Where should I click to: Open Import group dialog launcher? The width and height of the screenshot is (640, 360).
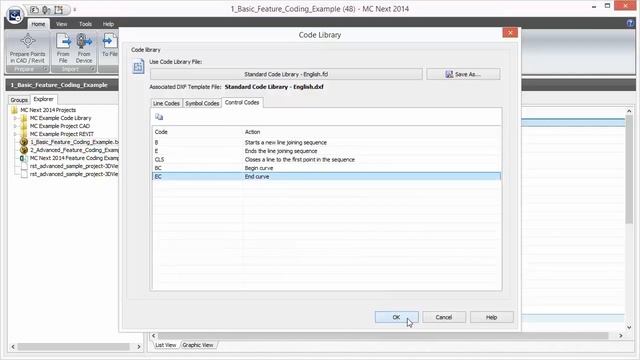pyautogui.click(x=92, y=69)
